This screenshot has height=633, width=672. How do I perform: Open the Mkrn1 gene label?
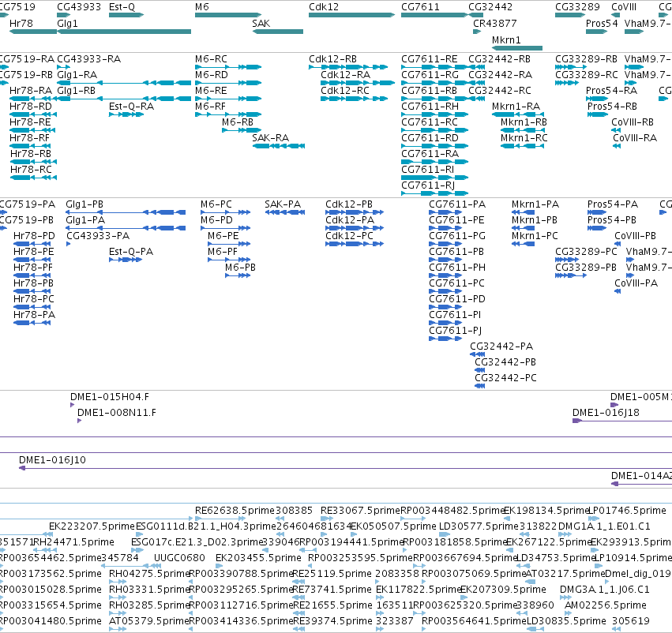(506, 39)
